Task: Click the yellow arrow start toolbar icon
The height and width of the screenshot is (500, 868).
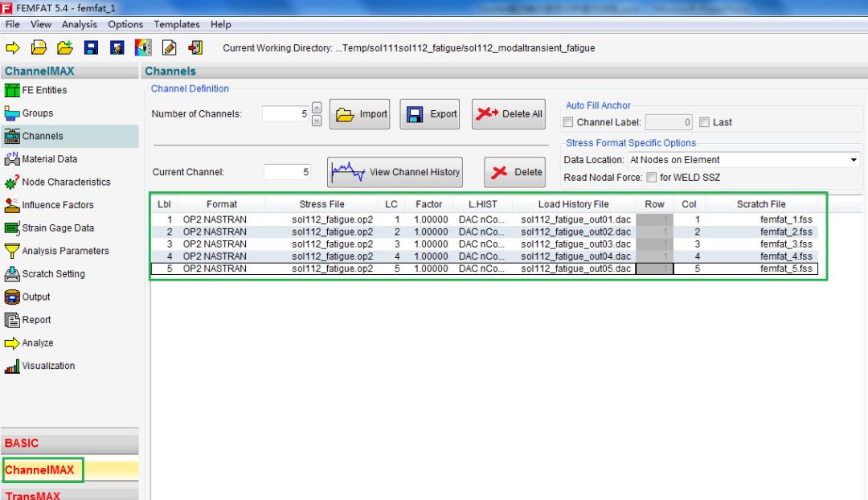Action: 13,48
